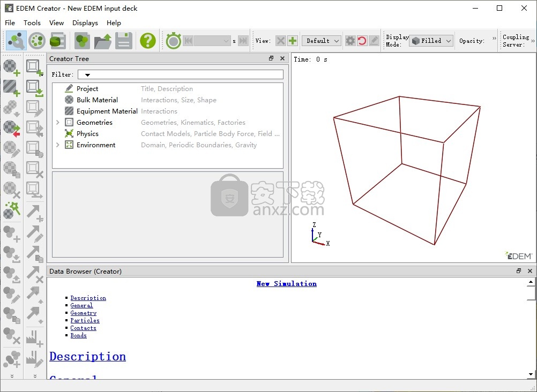537x392 pixels.
Task: Follow the General link in the list
Action: click(81, 305)
